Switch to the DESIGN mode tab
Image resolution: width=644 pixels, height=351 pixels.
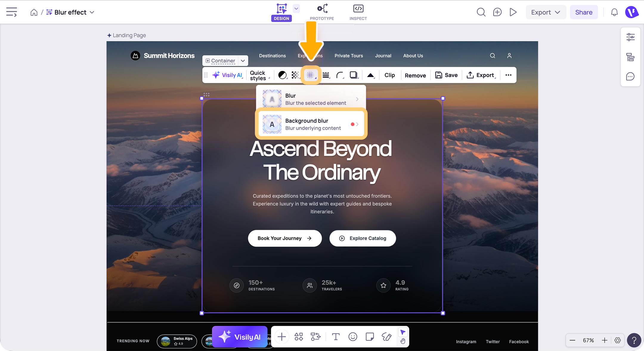[281, 12]
